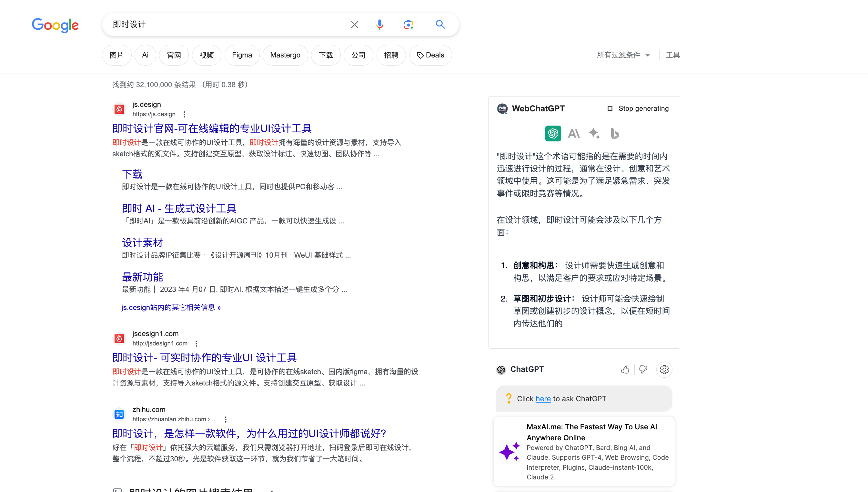Filter results by 公司 chip
This screenshot has width=868, height=492.
[358, 55]
